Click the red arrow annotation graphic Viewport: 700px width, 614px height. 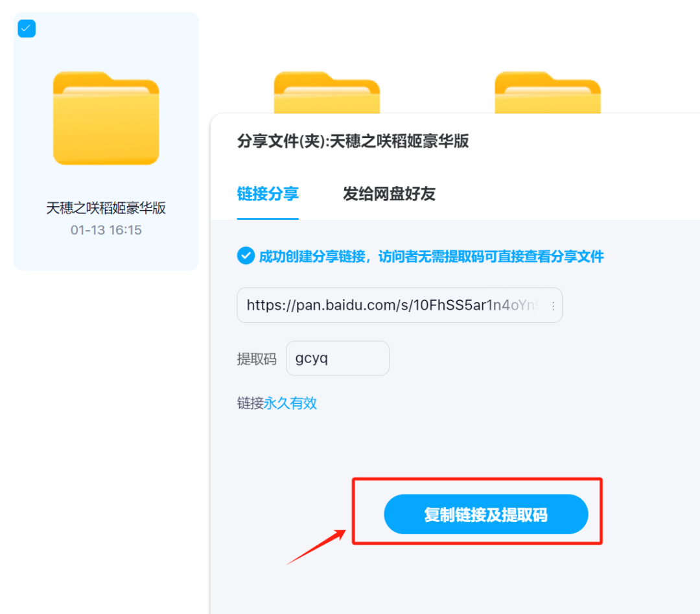click(x=316, y=547)
